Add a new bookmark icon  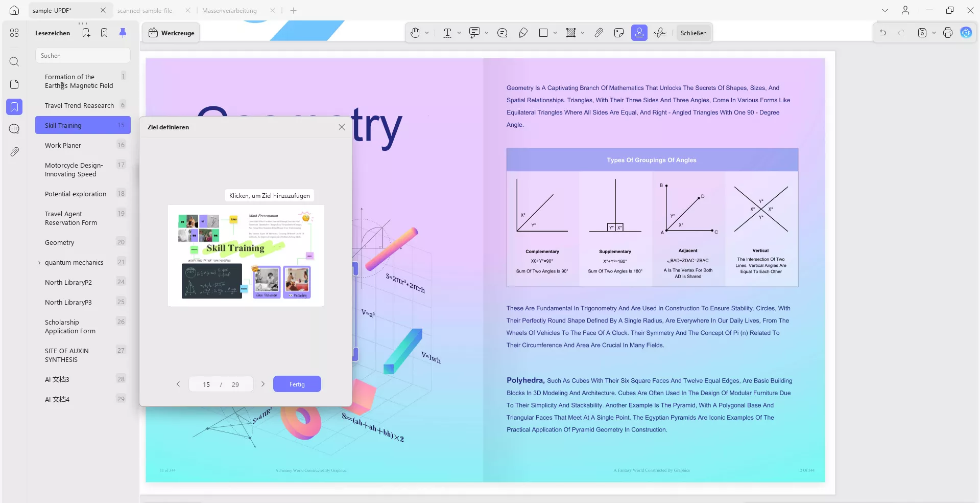(x=86, y=33)
